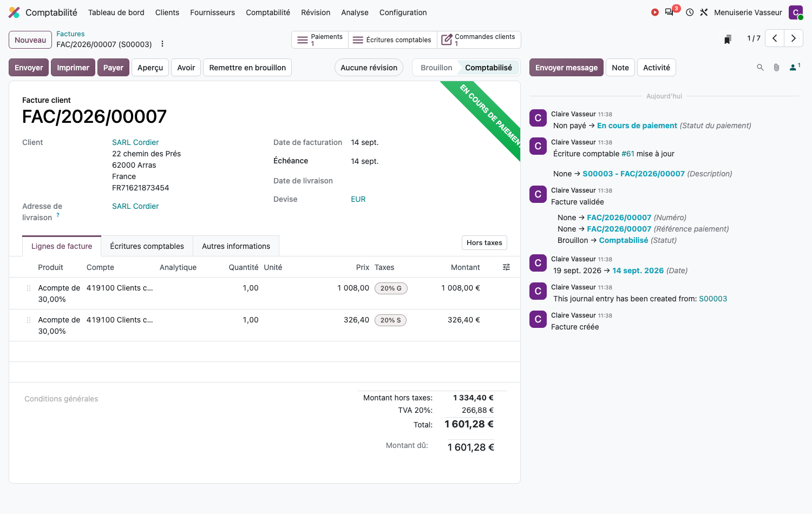Open the red screen recording indicator icon

point(655,12)
